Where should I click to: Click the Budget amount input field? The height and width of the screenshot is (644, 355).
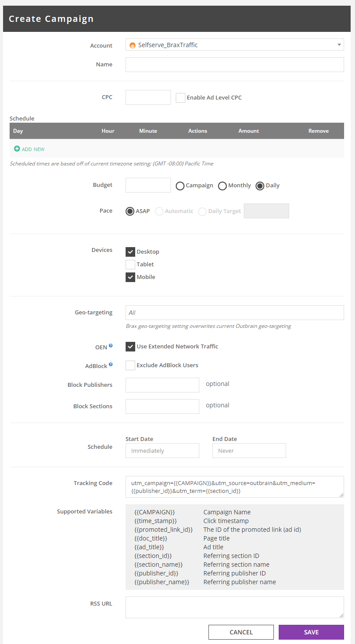point(148,185)
